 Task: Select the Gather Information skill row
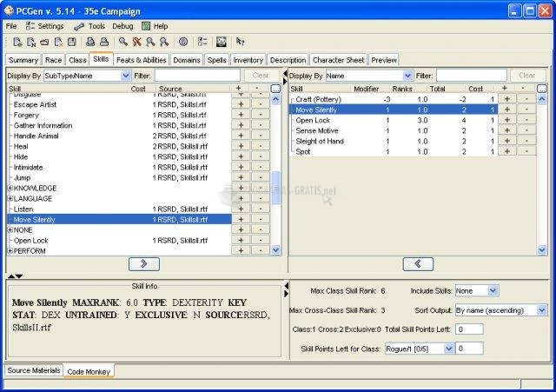click(x=120, y=125)
